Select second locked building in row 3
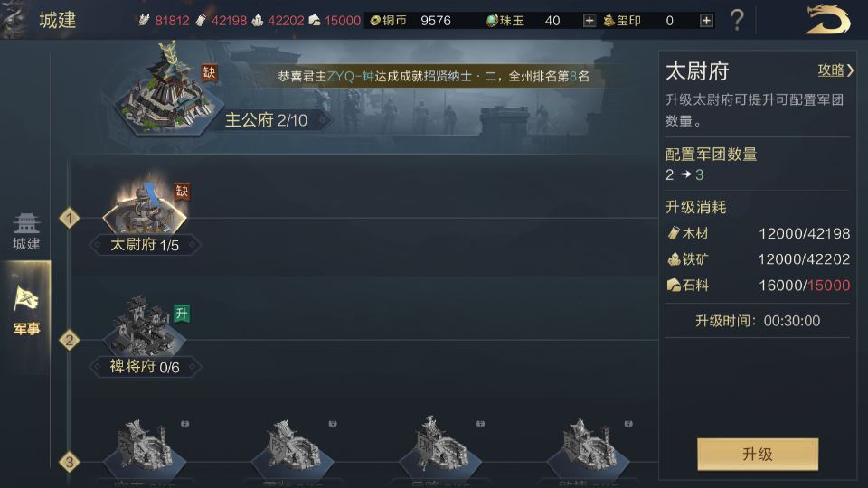The height and width of the screenshot is (488, 868). tap(292, 447)
